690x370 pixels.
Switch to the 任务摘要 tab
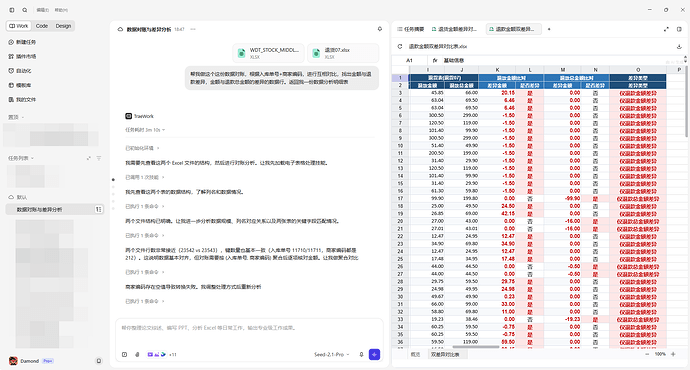point(411,29)
